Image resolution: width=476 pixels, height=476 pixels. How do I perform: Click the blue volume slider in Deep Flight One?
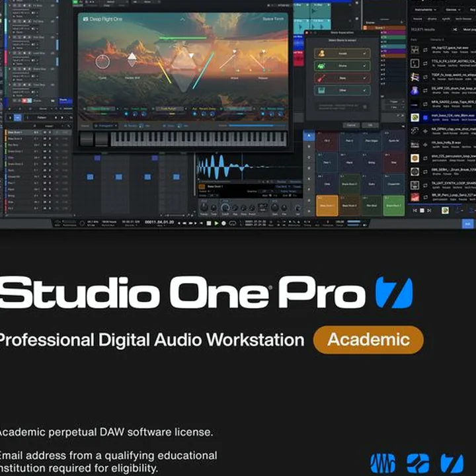click(x=257, y=126)
